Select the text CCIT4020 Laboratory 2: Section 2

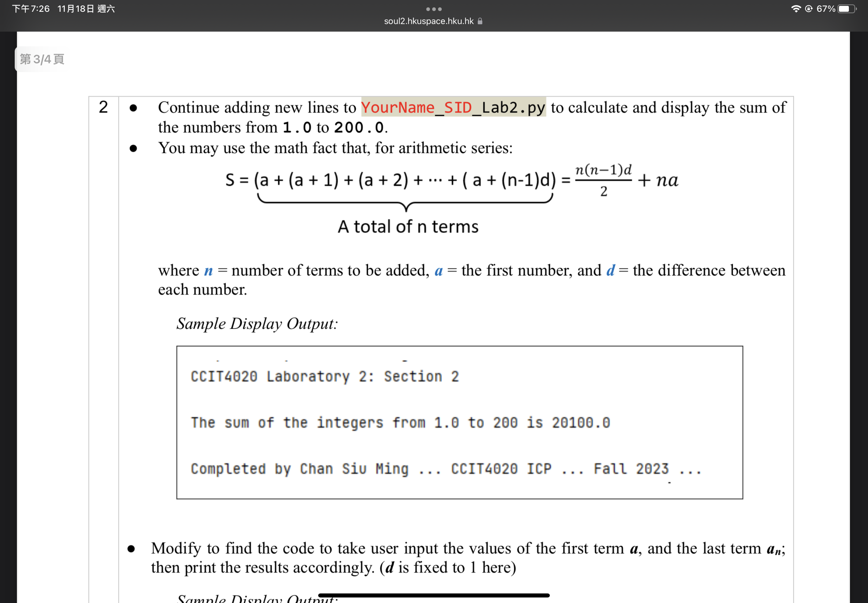click(324, 376)
